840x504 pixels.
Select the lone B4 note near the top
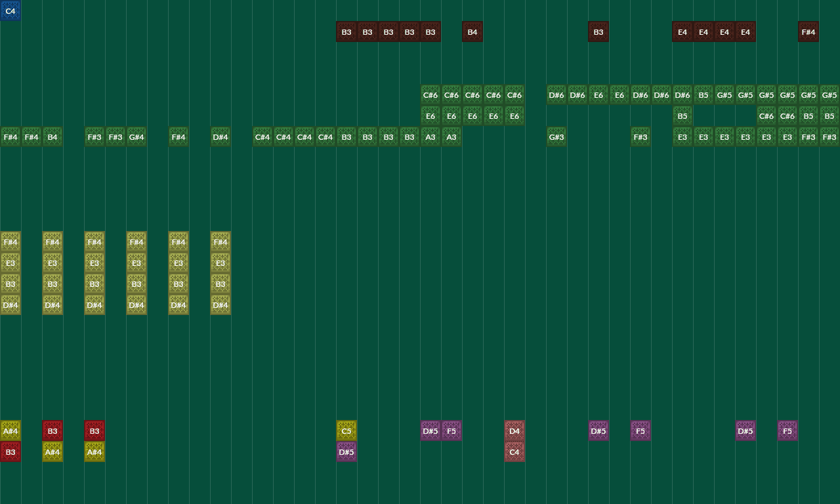click(472, 31)
